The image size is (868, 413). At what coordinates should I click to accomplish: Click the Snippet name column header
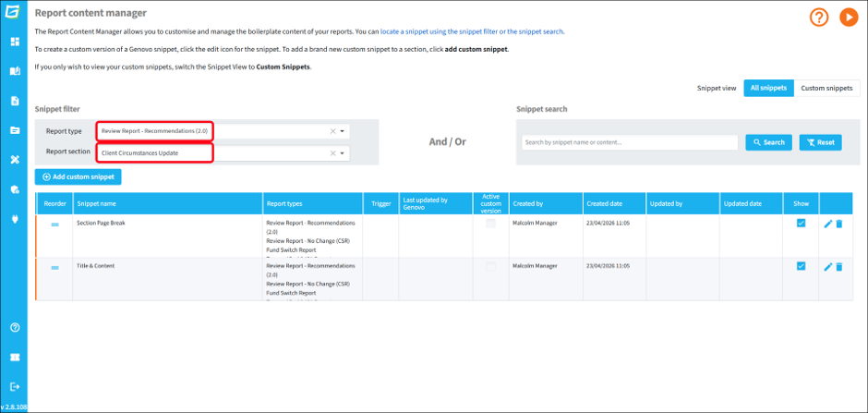[x=168, y=204]
